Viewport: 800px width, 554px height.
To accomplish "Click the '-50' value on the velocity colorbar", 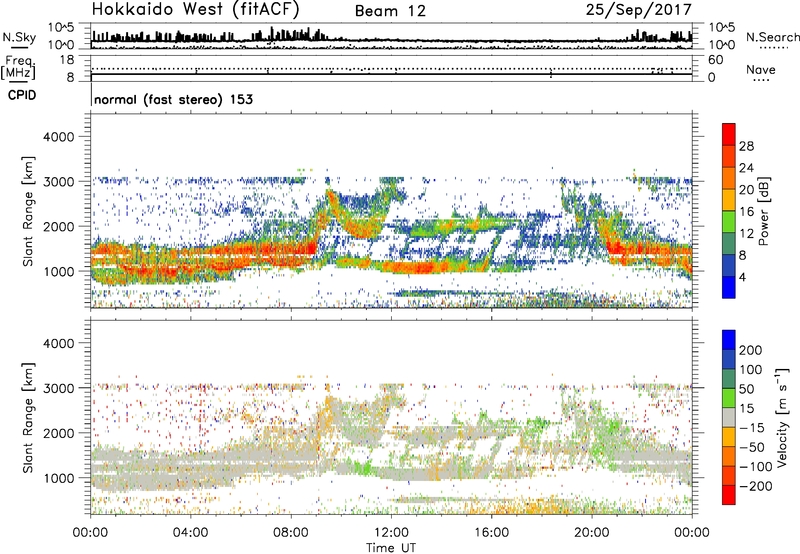I will 752,447.
